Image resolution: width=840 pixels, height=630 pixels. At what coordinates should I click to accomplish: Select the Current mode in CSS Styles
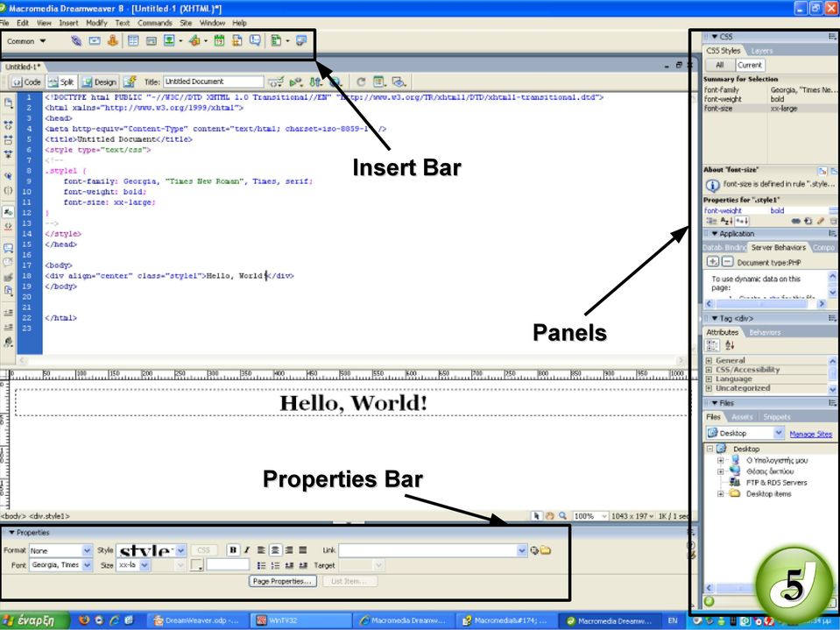click(x=750, y=65)
